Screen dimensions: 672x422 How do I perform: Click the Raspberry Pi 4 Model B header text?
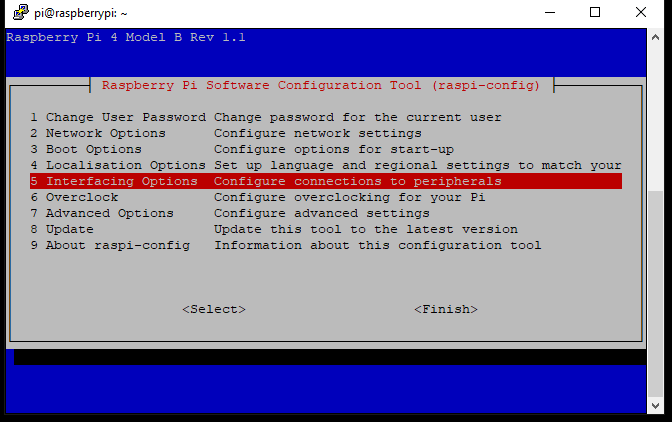[126, 38]
